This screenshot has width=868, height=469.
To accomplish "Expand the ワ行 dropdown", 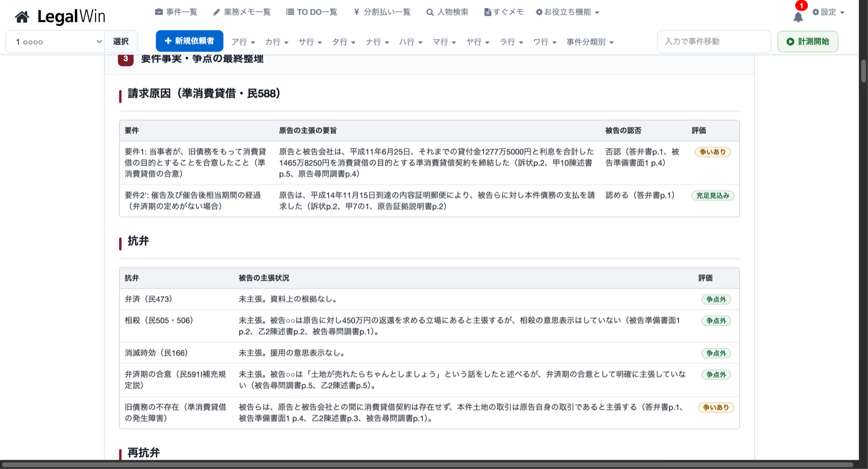I will coord(545,42).
